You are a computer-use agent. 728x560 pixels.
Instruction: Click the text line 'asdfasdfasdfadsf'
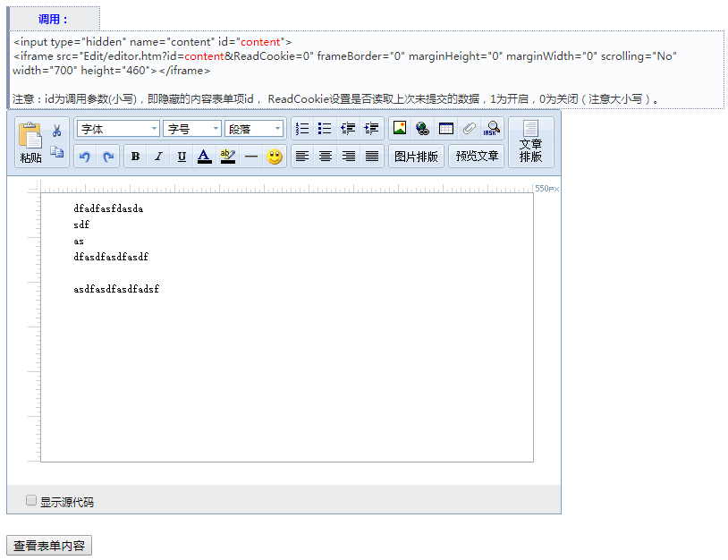click(116, 289)
